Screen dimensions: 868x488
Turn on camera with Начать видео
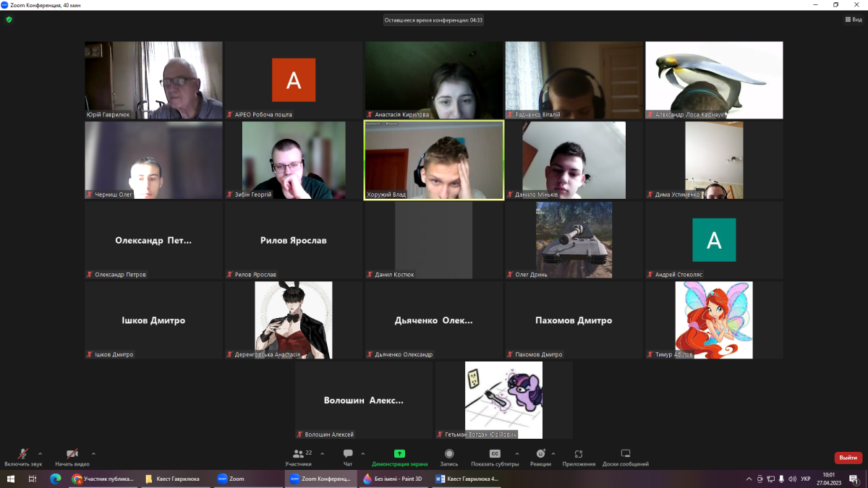point(72,454)
